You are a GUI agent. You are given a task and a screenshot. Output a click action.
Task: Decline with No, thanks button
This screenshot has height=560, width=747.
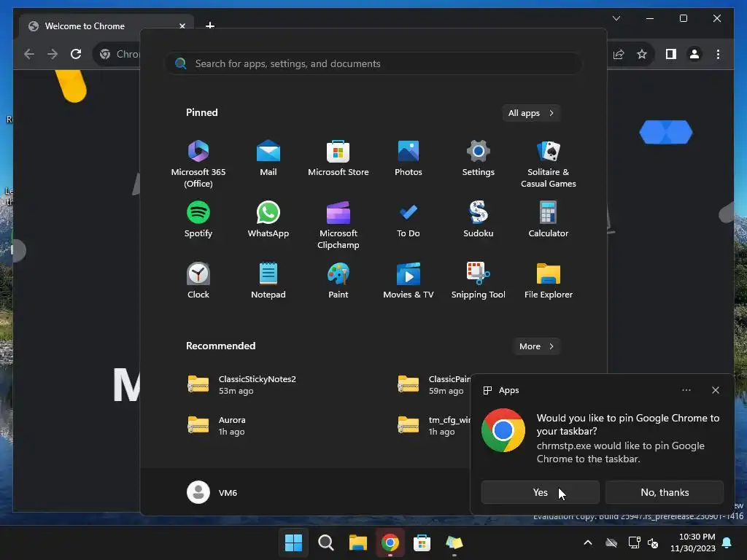[x=665, y=492]
